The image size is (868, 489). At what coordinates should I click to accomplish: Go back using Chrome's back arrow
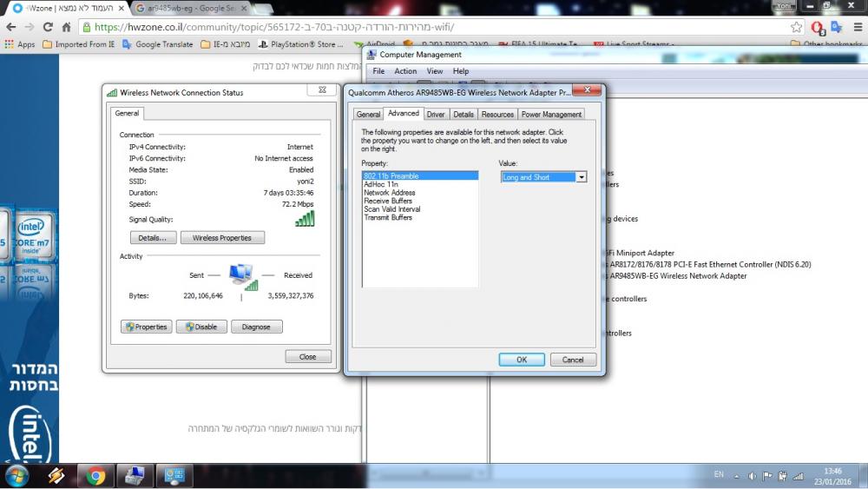(x=11, y=27)
